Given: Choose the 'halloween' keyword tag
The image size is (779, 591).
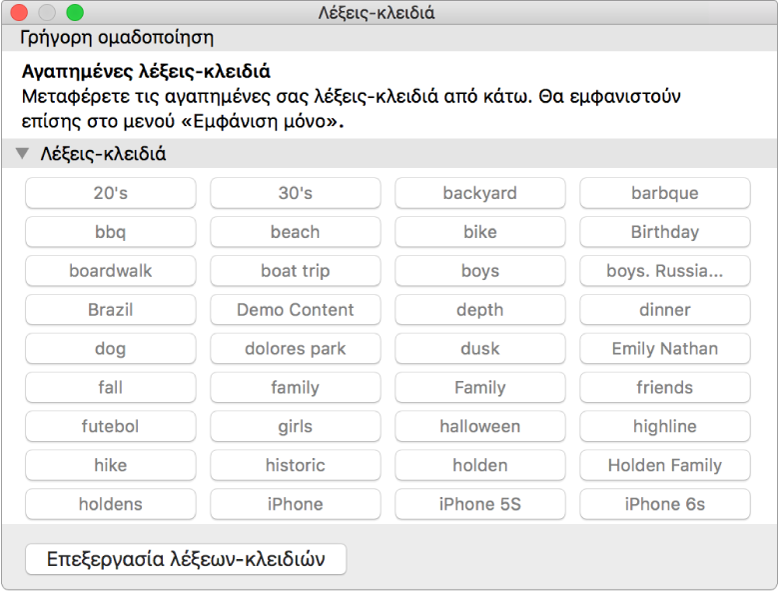Looking at the screenshot, I should [x=480, y=426].
